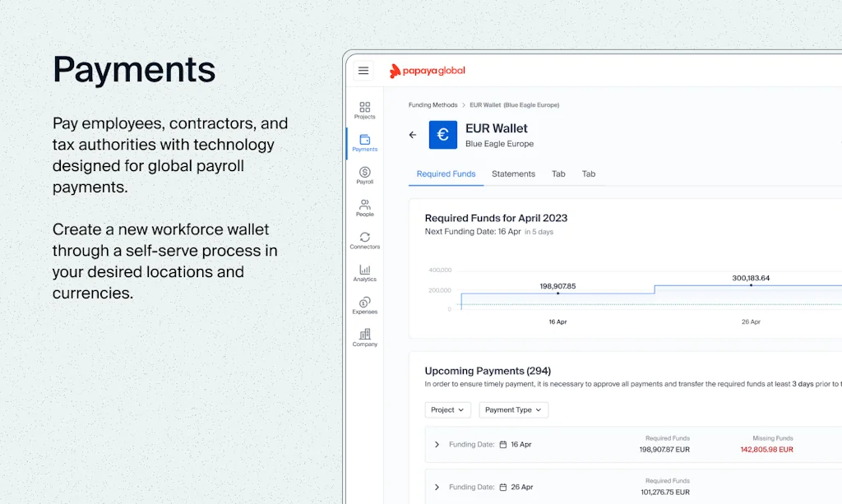Toggle the sidebar with the hamburger menu
This screenshot has height=504, width=842.
[363, 71]
